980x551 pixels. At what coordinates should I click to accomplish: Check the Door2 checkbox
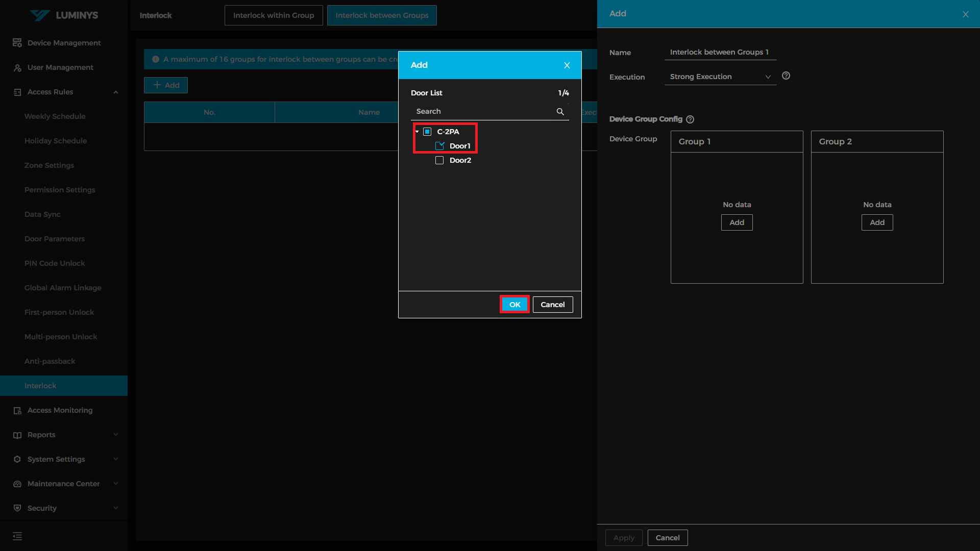[439, 160]
